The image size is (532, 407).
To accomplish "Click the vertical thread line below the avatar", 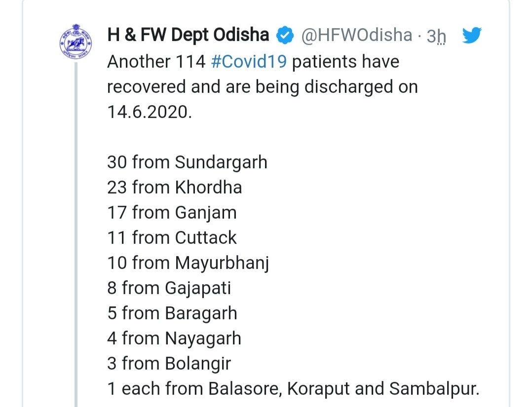I will 76,234.
